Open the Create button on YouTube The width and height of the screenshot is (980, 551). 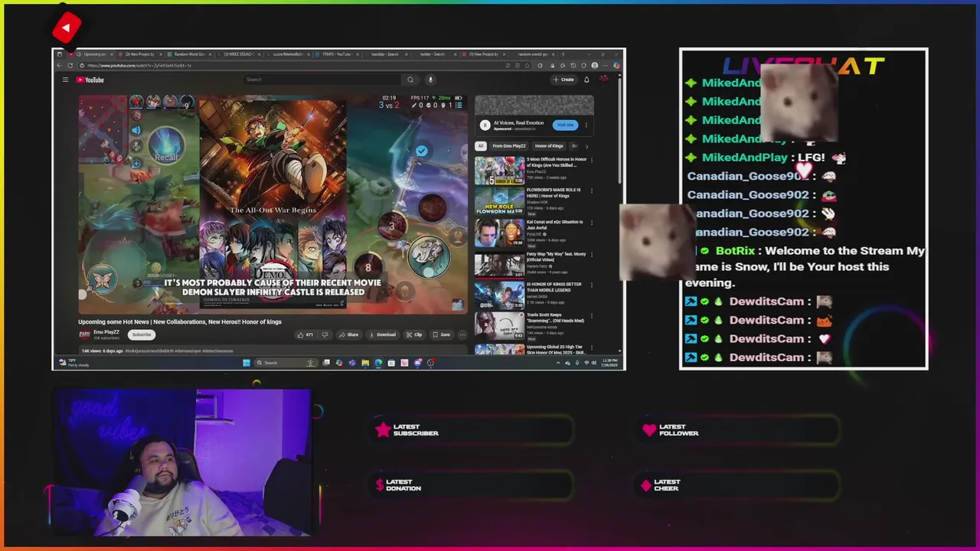click(x=563, y=80)
